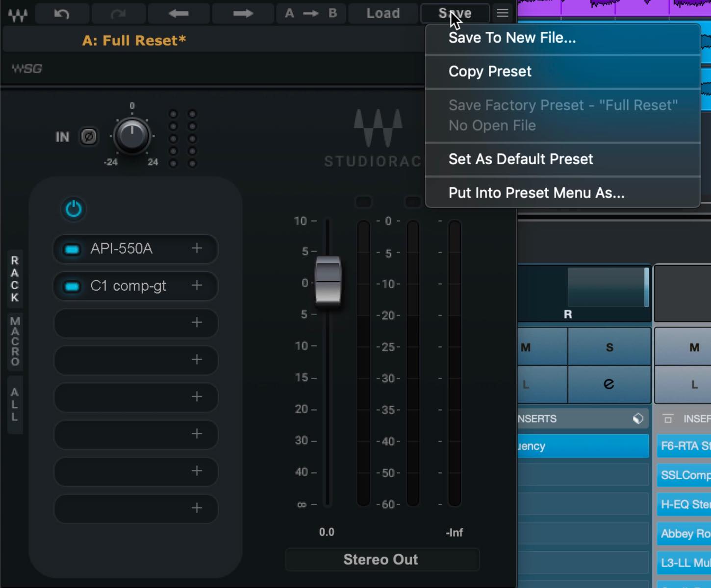This screenshot has width=711, height=588.
Task: Choose Copy Preset from menu
Action: (x=562, y=72)
